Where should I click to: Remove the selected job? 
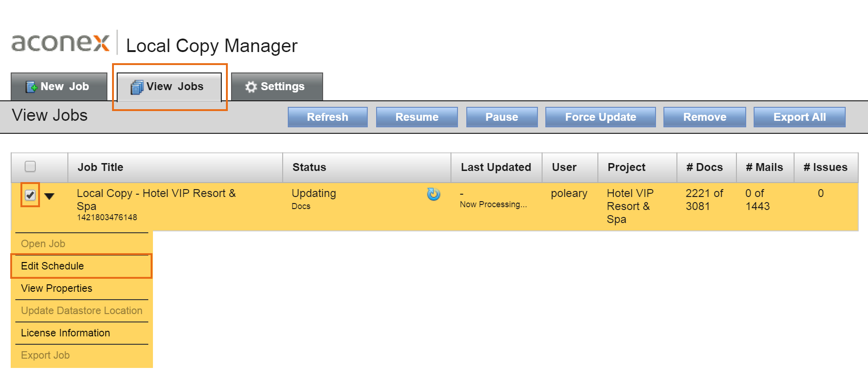click(x=705, y=117)
